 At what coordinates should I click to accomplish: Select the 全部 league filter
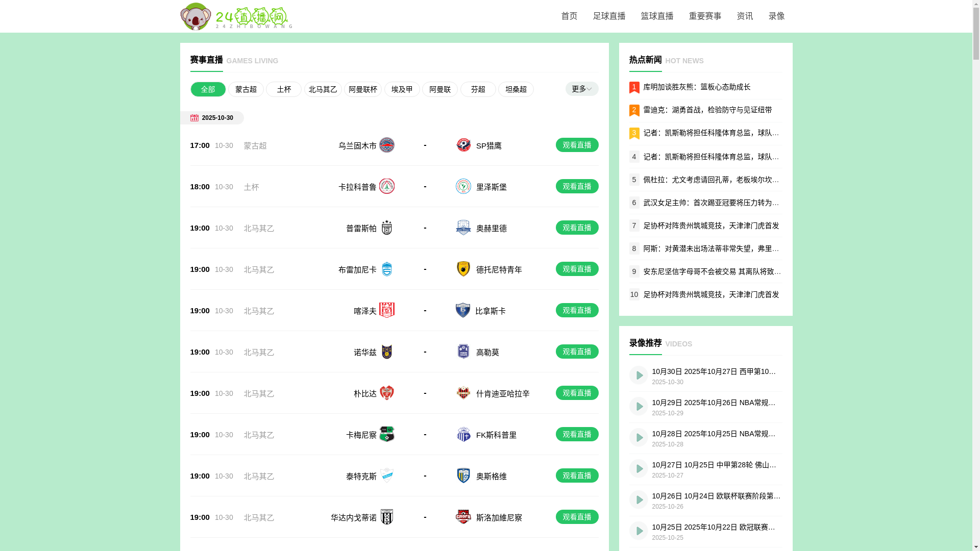tap(208, 89)
